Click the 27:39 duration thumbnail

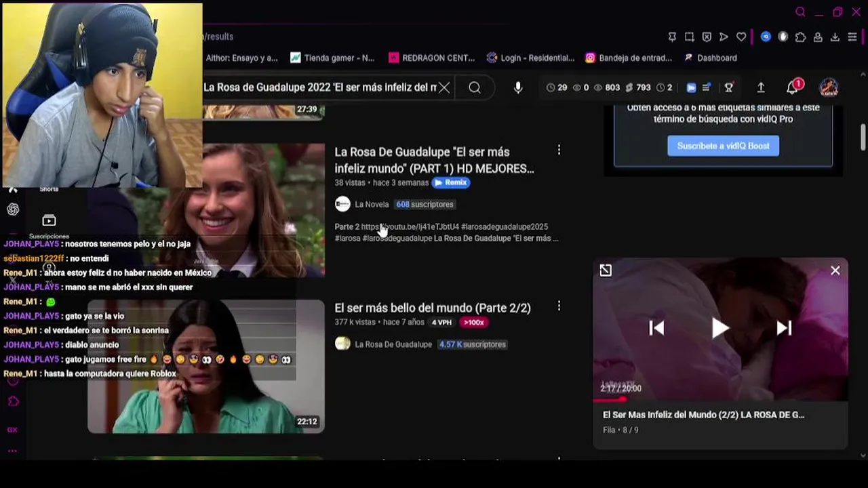tap(264, 113)
